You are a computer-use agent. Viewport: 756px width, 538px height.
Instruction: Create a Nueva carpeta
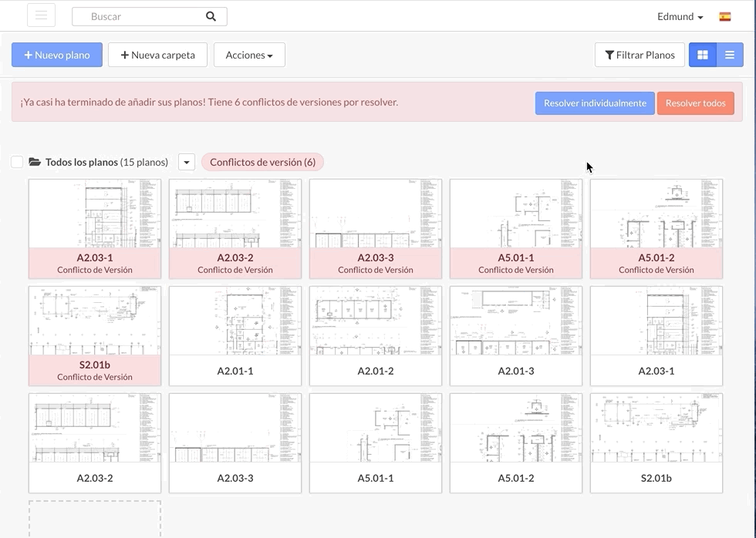click(x=157, y=55)
